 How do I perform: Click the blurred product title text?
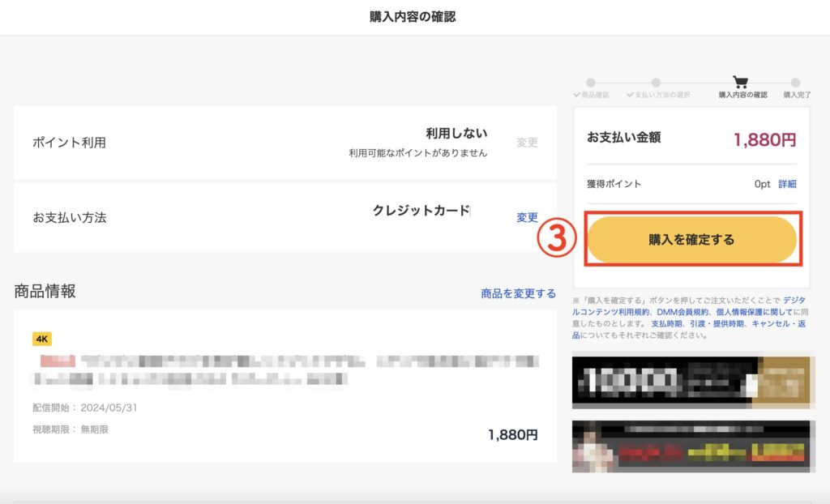[284, 368]
